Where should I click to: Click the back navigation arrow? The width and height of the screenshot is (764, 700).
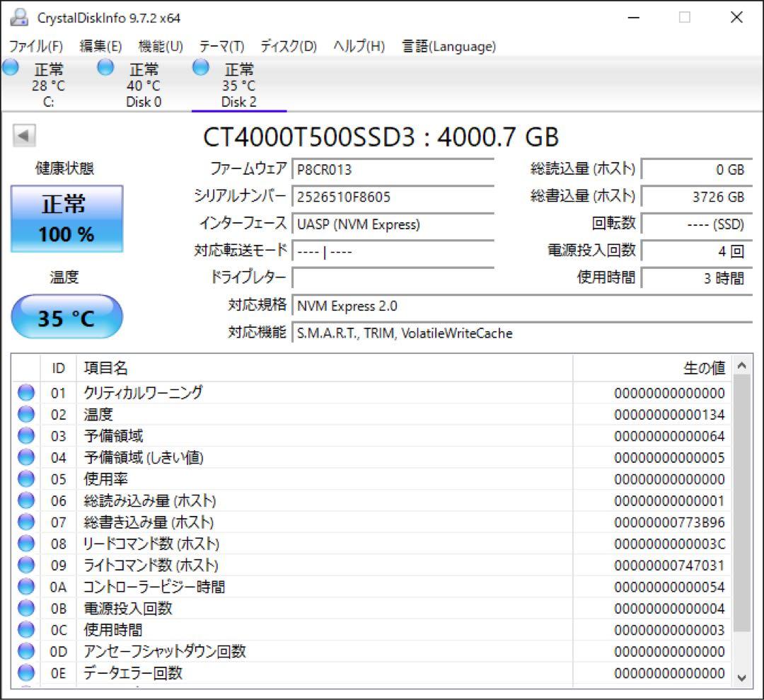pos(23,134)
